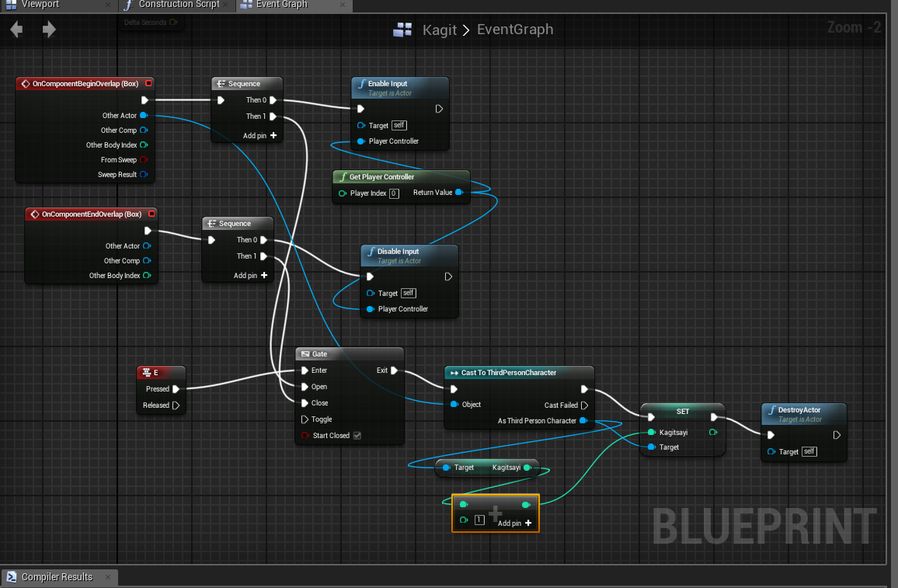Select the Cast To ThirdPersonCharacter node title

click(509, 373)
